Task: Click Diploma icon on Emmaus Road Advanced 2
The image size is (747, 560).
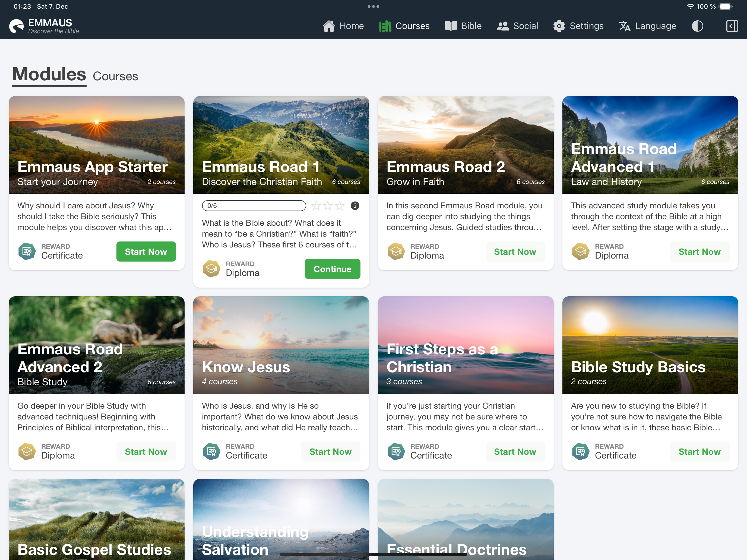Action: tap(27, 451)
